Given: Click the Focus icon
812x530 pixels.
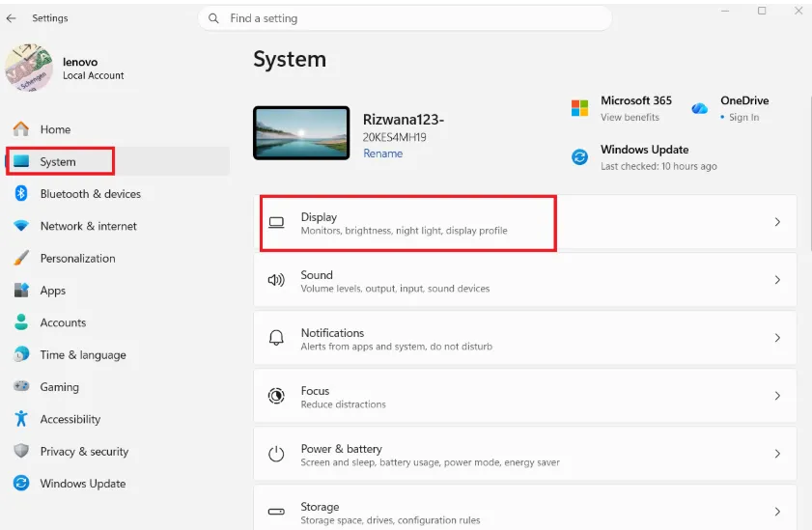Looking at the screenshot, I should coord(276,396).
